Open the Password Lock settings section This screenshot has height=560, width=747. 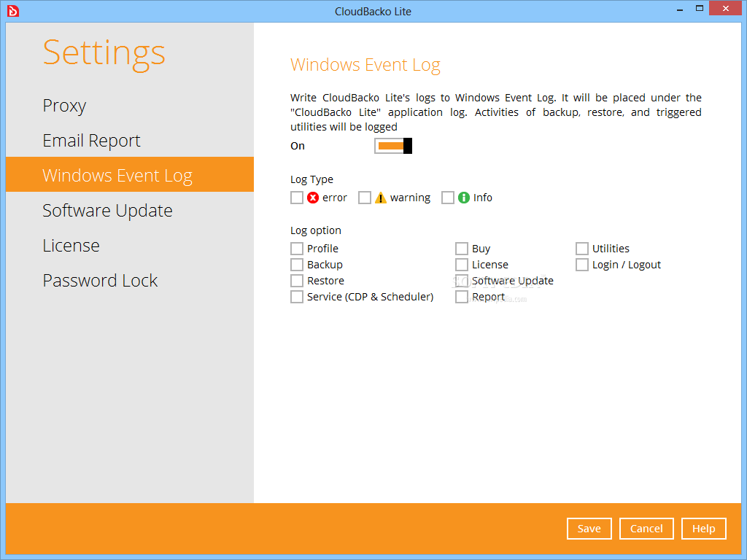[130, 281]
